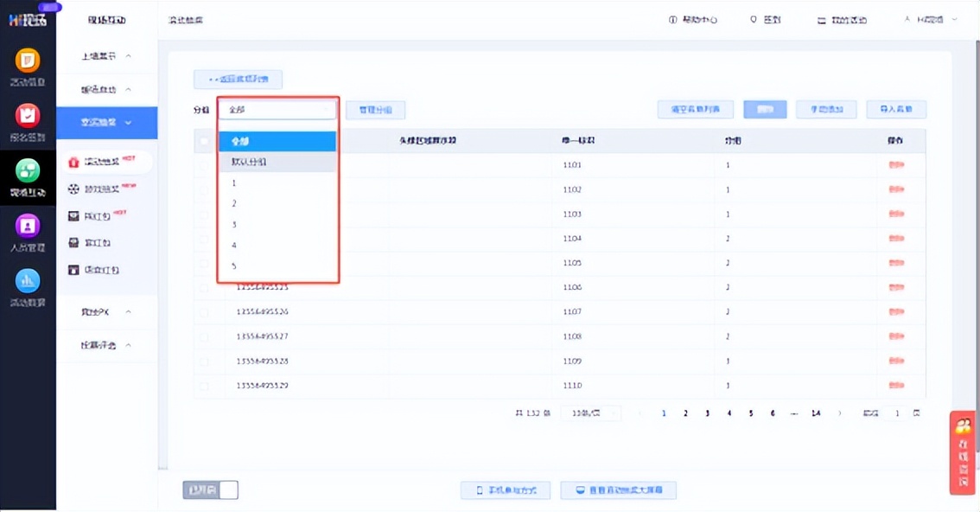Click the red gift box lottery icon

[x=73, y=162]
